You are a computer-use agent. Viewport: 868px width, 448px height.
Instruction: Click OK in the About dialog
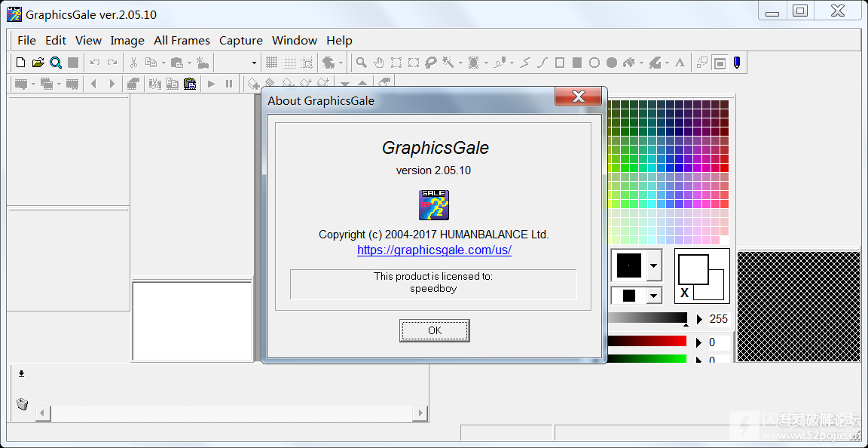pos(435,330)
